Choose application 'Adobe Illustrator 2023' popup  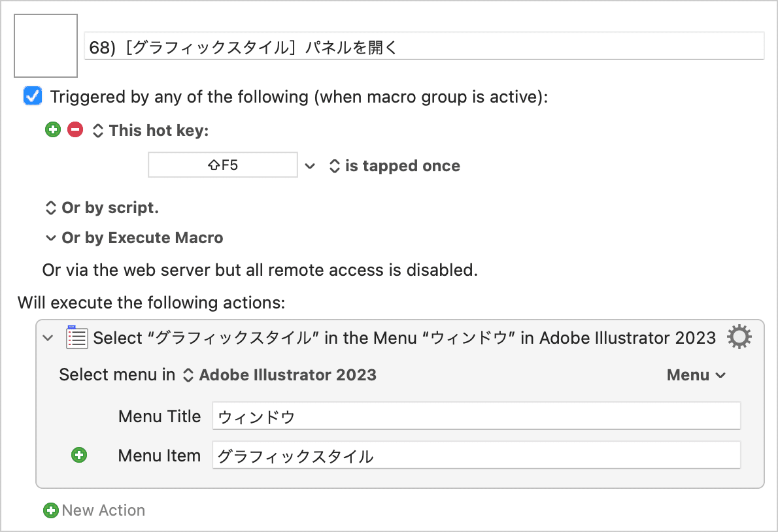[280, 375]
